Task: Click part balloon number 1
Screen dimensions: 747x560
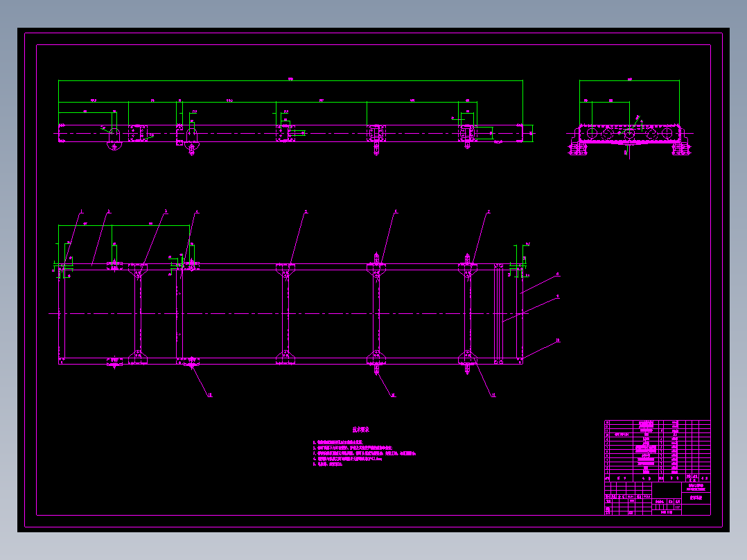Action: (x=82, y=211)
